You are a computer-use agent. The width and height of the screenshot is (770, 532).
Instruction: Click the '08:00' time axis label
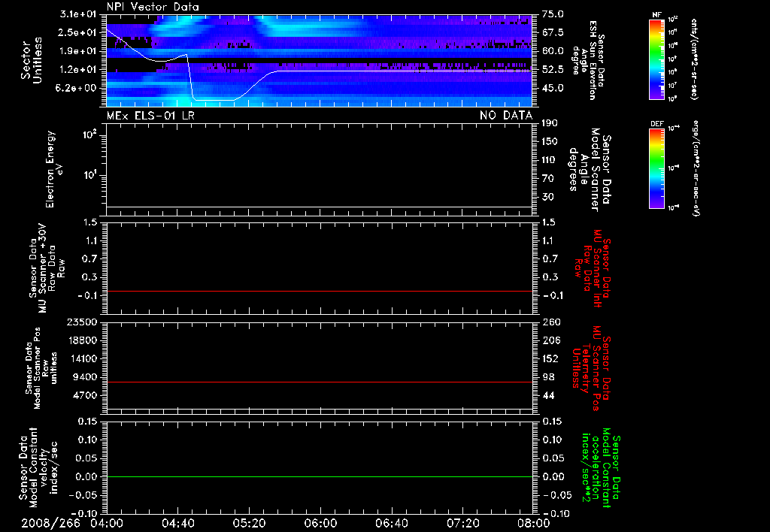pyautogui.click(x=533, y=523)
